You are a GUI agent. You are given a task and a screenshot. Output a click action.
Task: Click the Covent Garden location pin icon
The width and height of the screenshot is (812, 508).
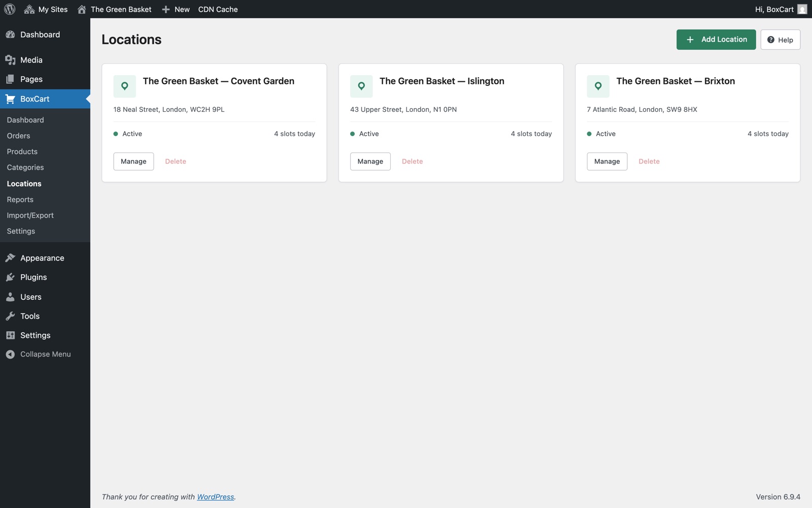pos(124,86)
